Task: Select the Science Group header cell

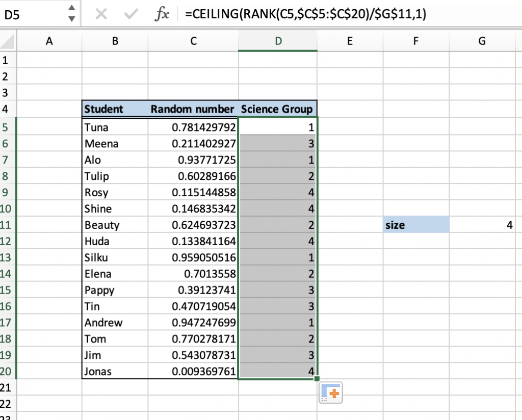Action: [278, 109]
